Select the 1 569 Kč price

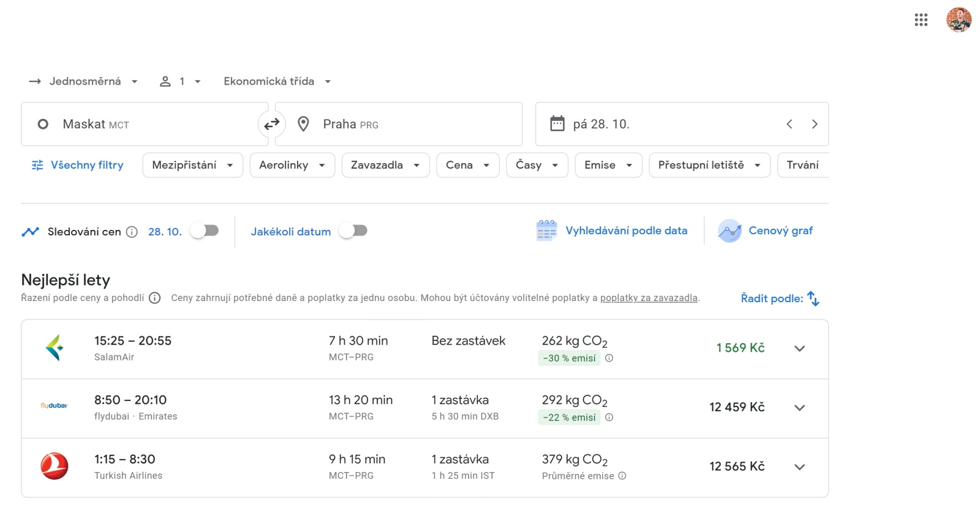pyautogui.click(x=741, y=348)
